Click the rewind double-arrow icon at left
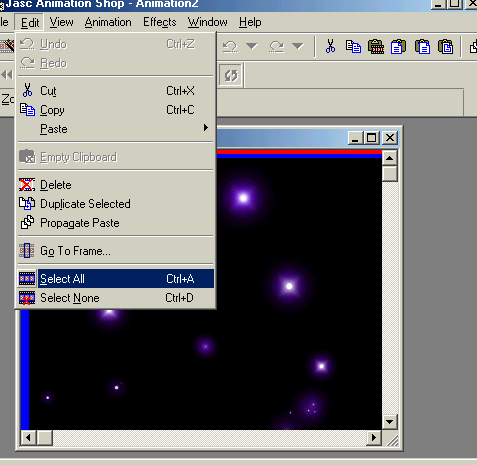This screenshot has height=465, width=477. (7, 75)
